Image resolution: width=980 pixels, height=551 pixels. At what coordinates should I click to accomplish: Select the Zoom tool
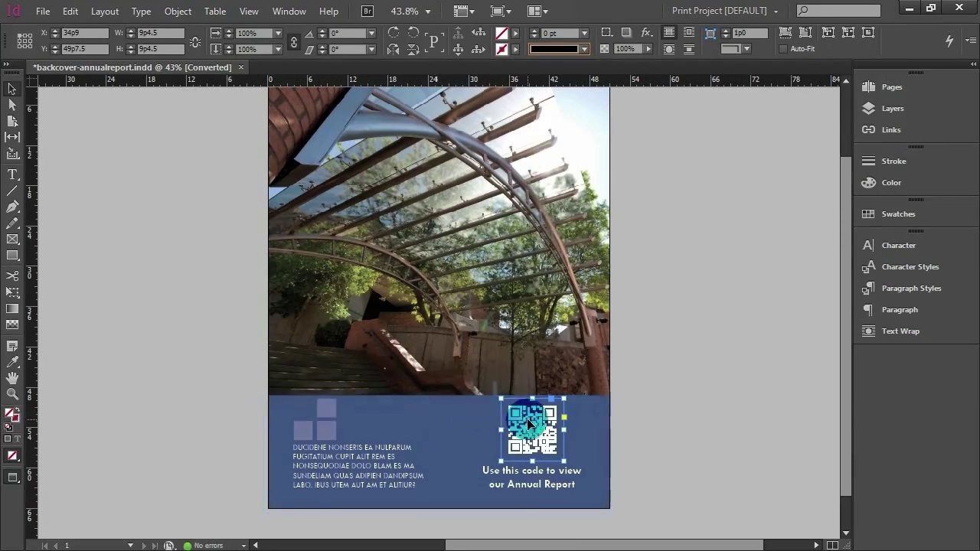click(x=12, y=394)
